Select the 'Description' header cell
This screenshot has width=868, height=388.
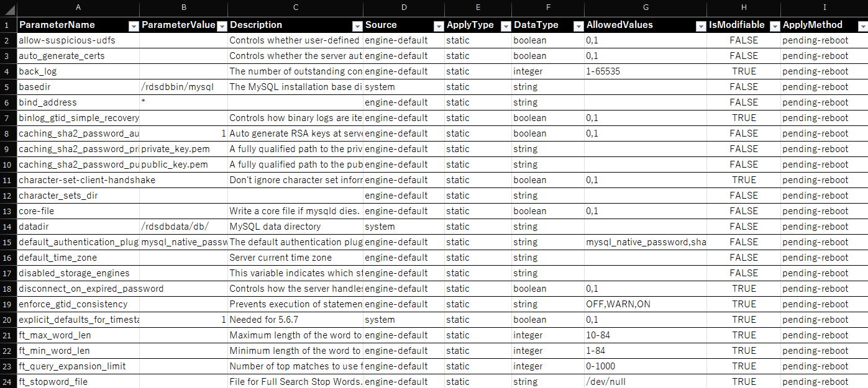[295, 25]
